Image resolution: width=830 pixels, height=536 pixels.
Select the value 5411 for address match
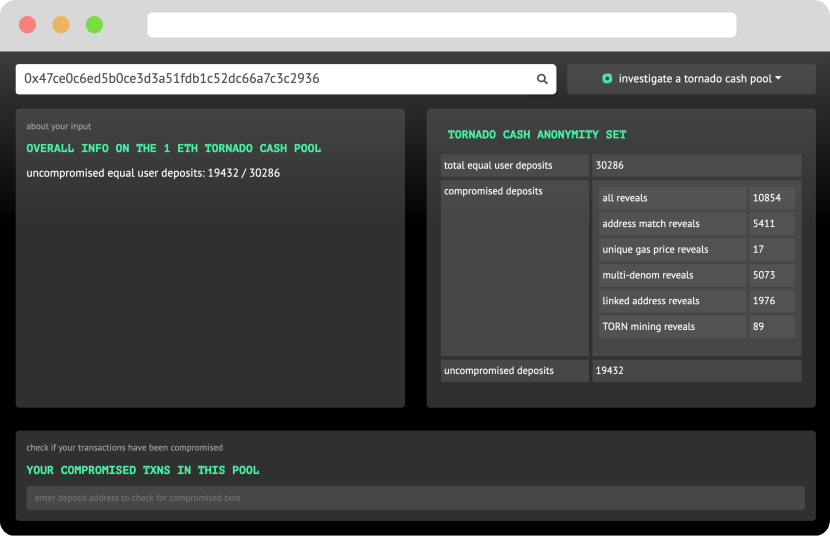coord(771,223)
